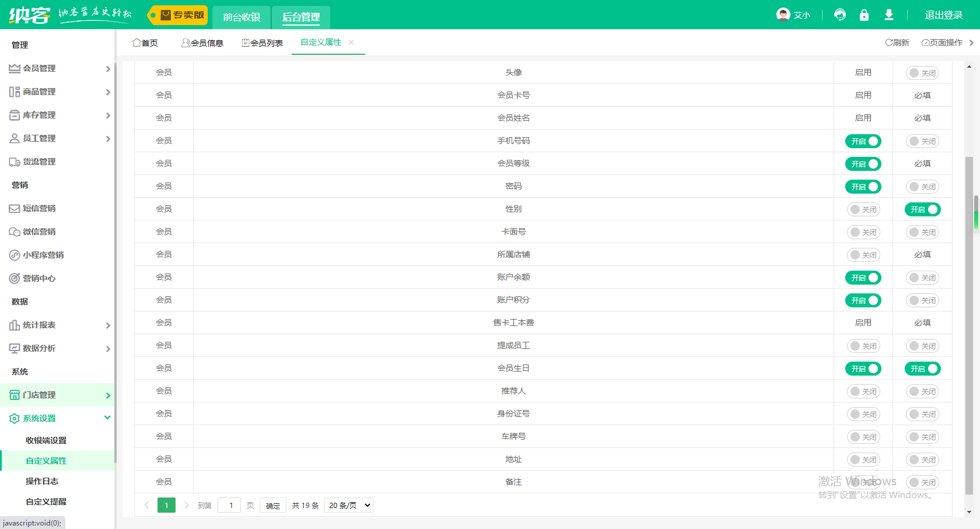Open 短信营销 from the sidebar

[39, 208]
